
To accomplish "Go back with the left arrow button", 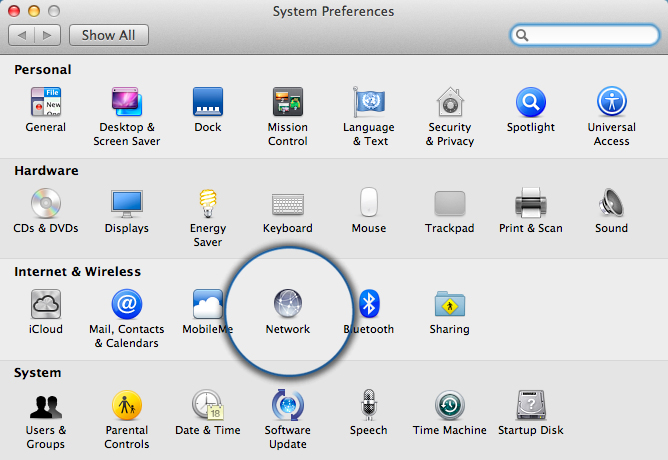I will point(22,35).
